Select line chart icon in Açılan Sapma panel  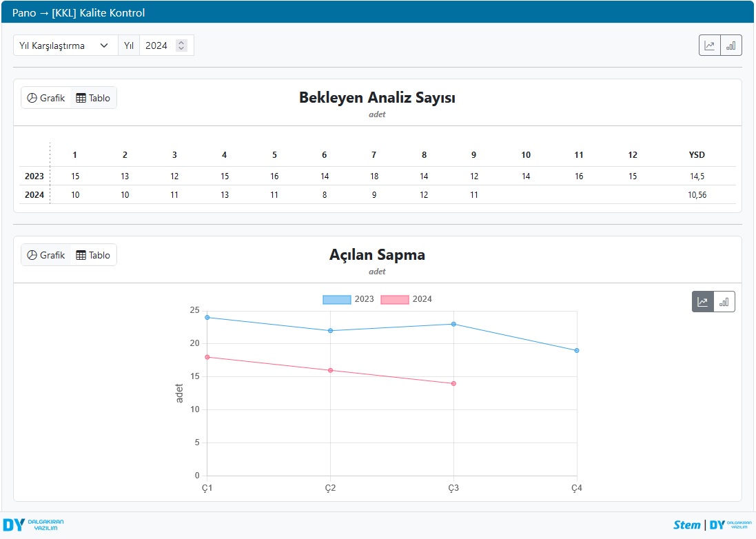[x=702, y=302]
